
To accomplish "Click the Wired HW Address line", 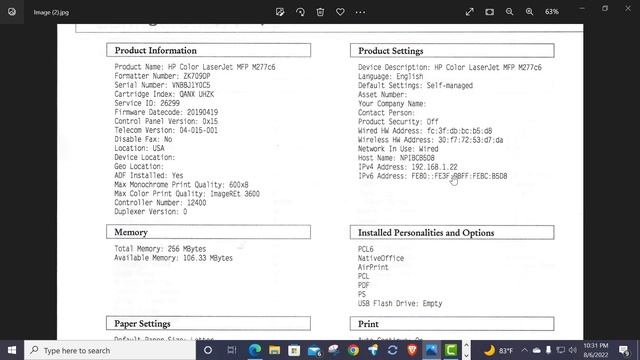I will click(x=425, y=131).
